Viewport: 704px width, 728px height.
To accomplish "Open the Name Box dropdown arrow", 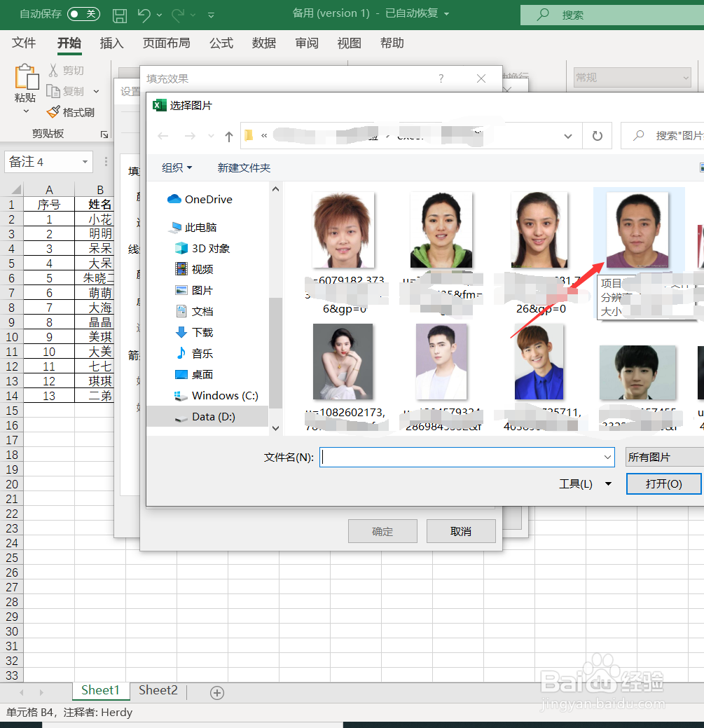I will point(85,162).
